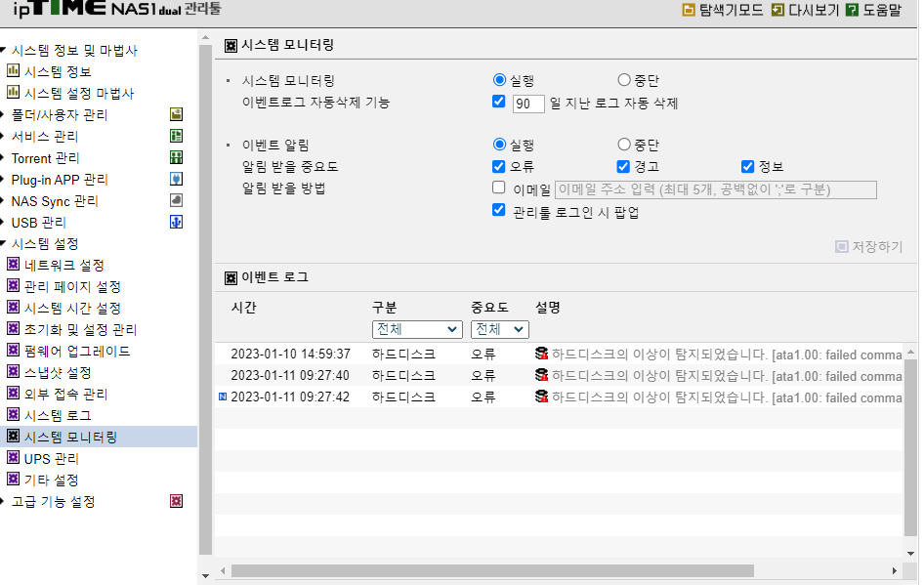924x585 pixels.
Task: Click the 서비스 관리 row icon
Action: tap(176, 136)
